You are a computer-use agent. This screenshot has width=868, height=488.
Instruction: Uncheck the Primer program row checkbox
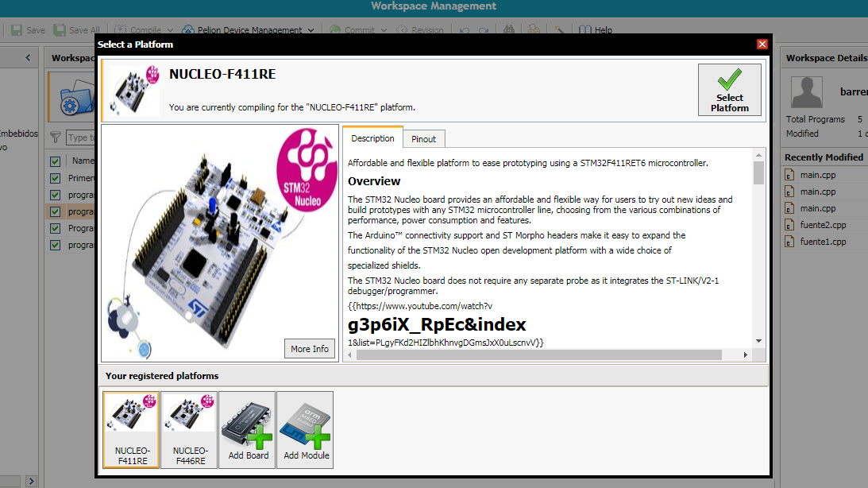tap(56, 178)
